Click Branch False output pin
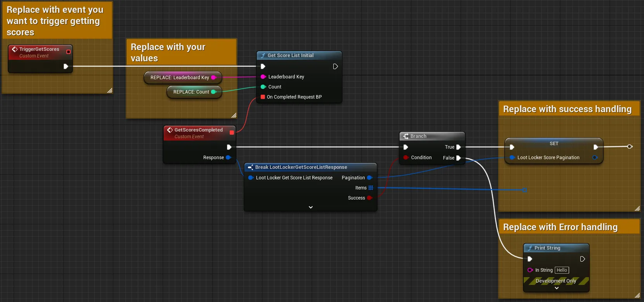644x302 pixels. [x=459, y=158]
